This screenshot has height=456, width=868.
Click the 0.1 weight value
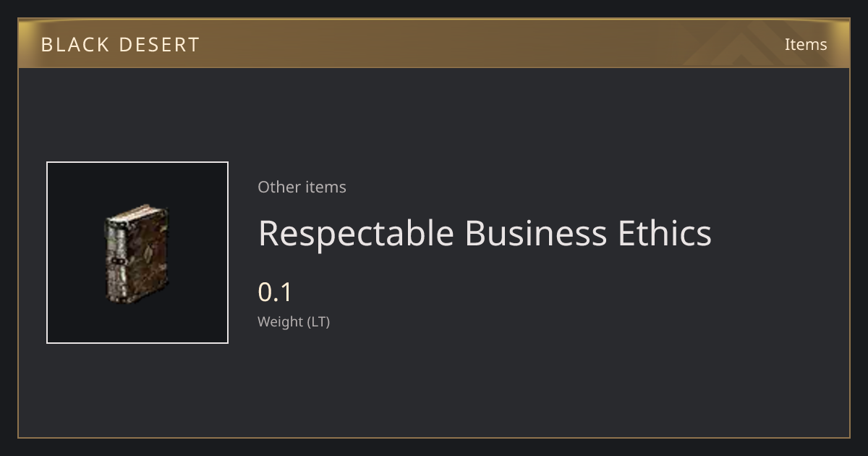pyautogui.click(x=275, y=292)
